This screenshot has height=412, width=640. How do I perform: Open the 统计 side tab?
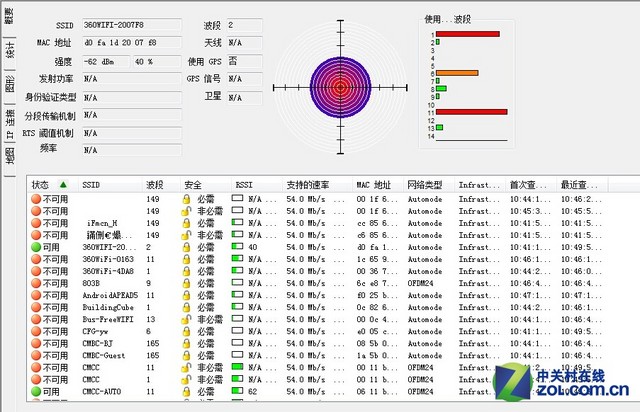9,51
